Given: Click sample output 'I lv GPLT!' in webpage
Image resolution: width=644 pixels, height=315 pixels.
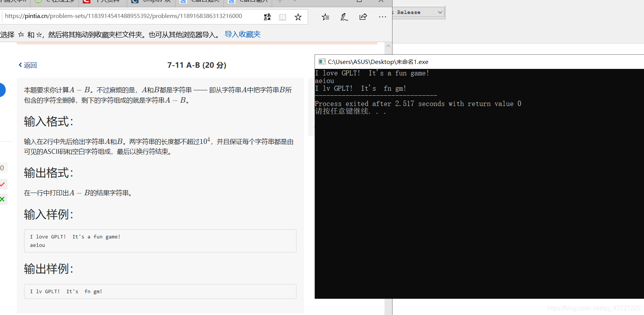Looking at the screenshot, I should pos(66,292).
